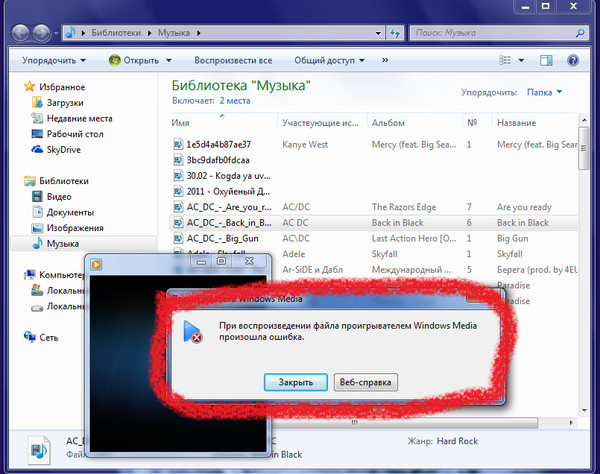
Task: Open Help with the question mark icon
Action: point(572,60)
